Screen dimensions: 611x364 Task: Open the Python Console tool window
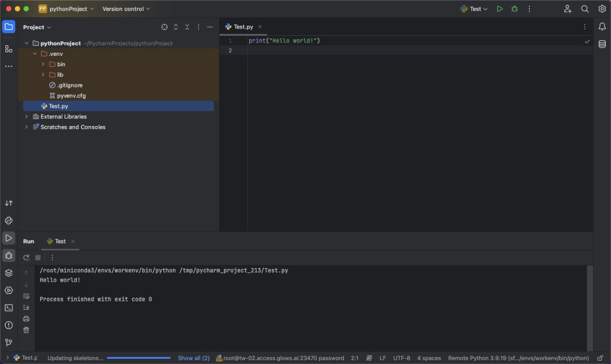[x=9, y=220]
